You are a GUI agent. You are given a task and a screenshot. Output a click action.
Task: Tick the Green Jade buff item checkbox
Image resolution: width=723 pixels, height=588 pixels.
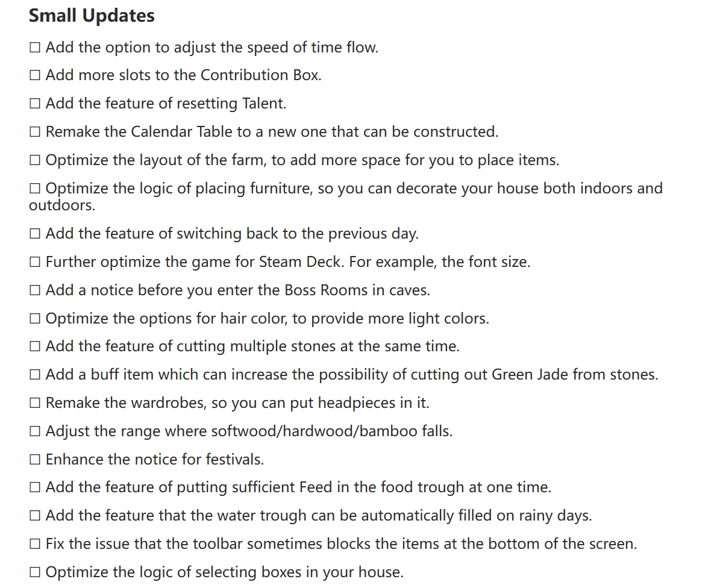(35, 375)
